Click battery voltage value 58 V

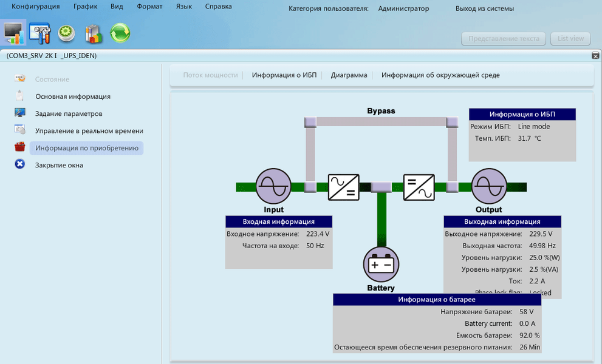(x=526, y=312)
